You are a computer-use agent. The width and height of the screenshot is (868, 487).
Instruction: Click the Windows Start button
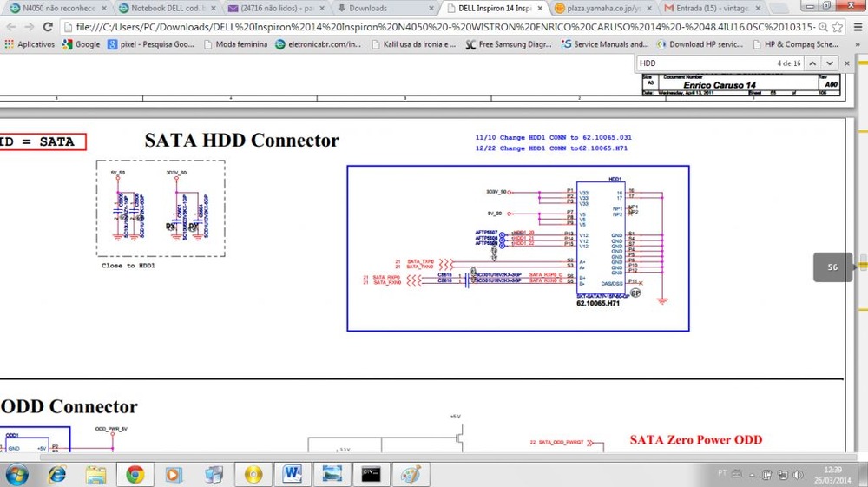pyautogui.click(x=16, y=474)
